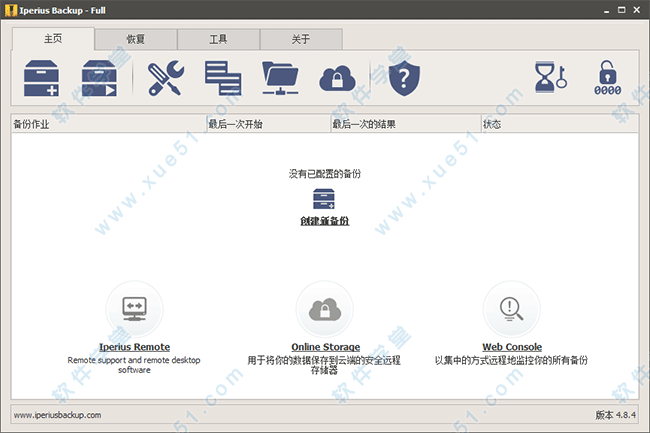This screenshot has width=650, height=433.
Task: Open the Online Storage link
Action: point(325,347)
